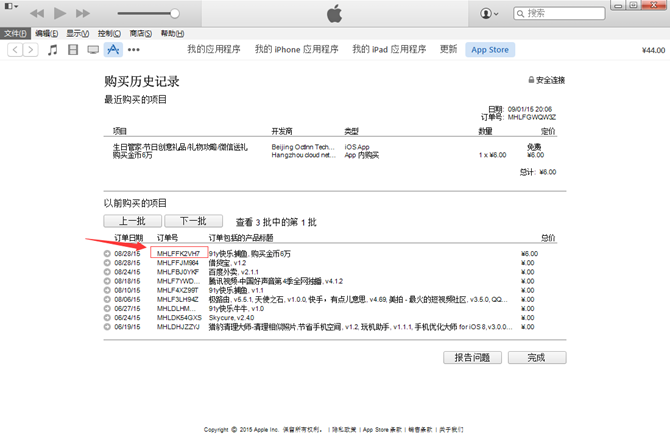Open the 编辑 menu
Screen dimensions: 670x442
click(47, 33)
